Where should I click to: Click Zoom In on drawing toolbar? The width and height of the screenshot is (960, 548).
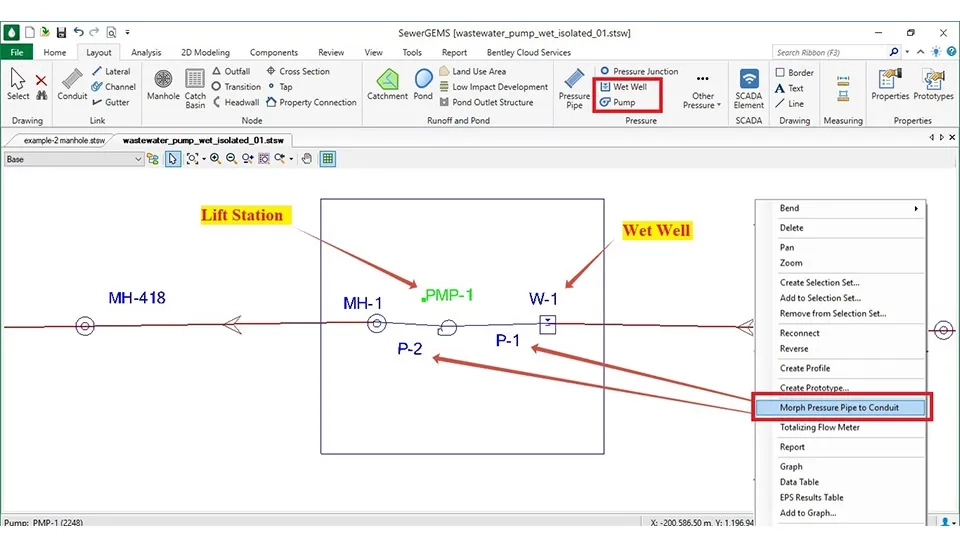[x=215, y=159]
